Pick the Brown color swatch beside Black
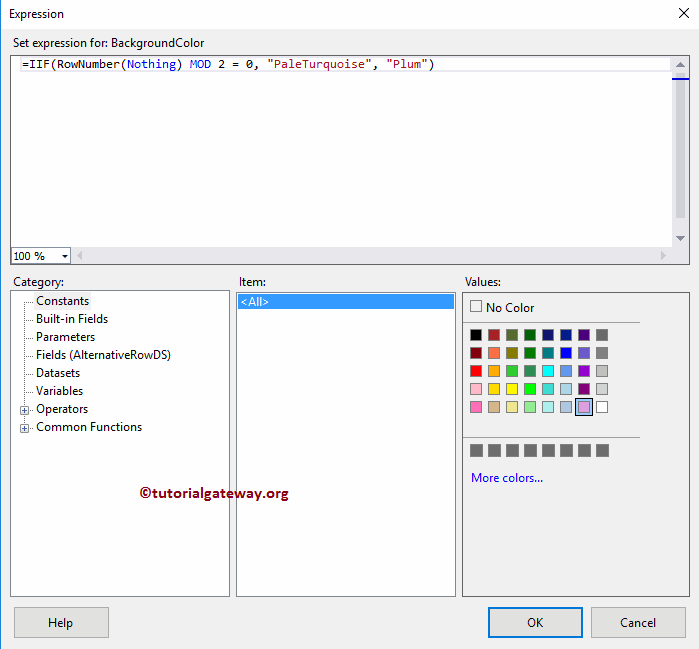The height and width of the screenshot is (649, 699). click(493, 335)
